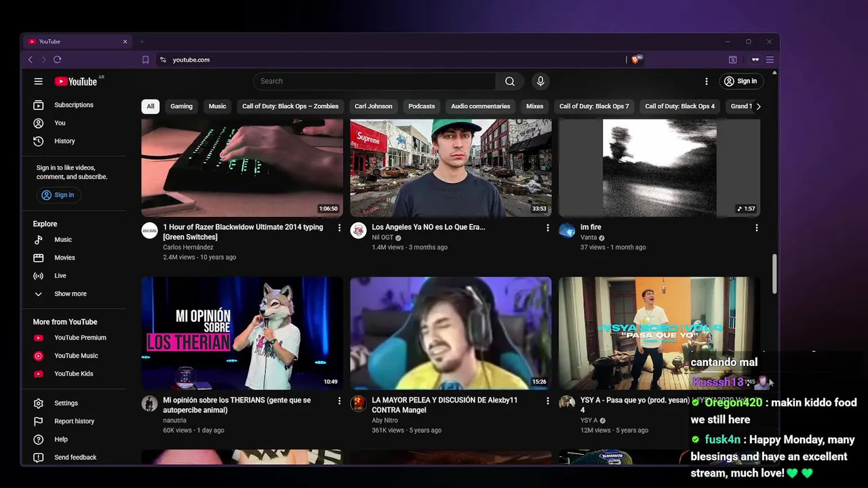Click Sign in button in sidebar
Screen dimensions: 868x488
pos(58,195)
